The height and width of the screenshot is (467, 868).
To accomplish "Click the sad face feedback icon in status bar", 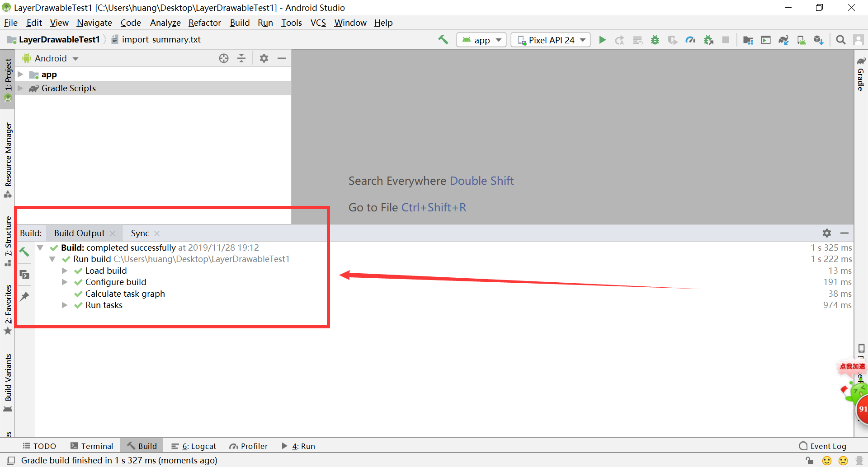I will pyautogui.click(x=843, y=460).
